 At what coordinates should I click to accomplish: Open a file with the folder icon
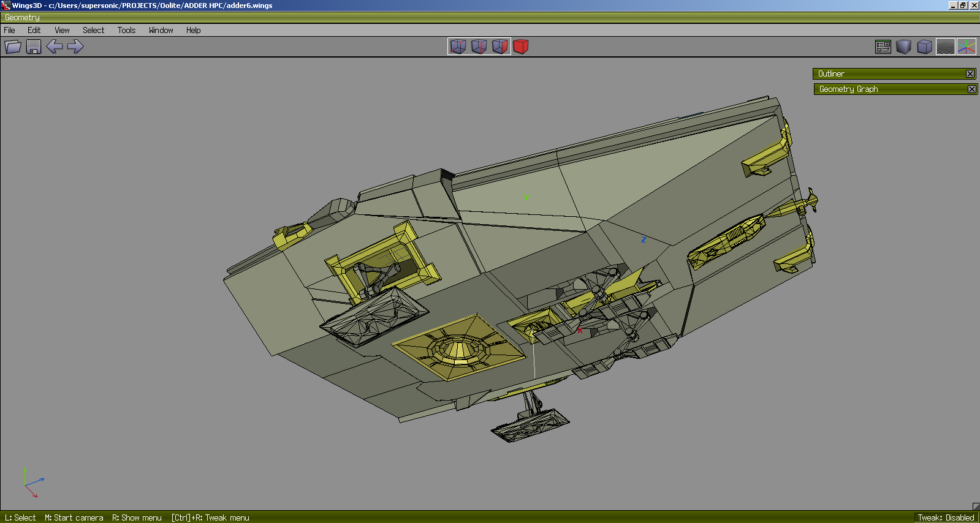tap(13, 47)
